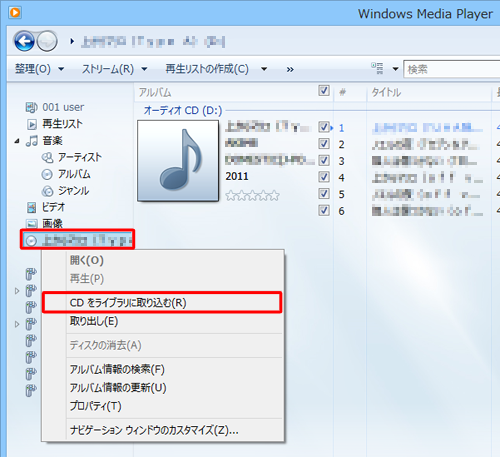Click the タイトル column header
The image size is (500, 457).
point(386,92)
